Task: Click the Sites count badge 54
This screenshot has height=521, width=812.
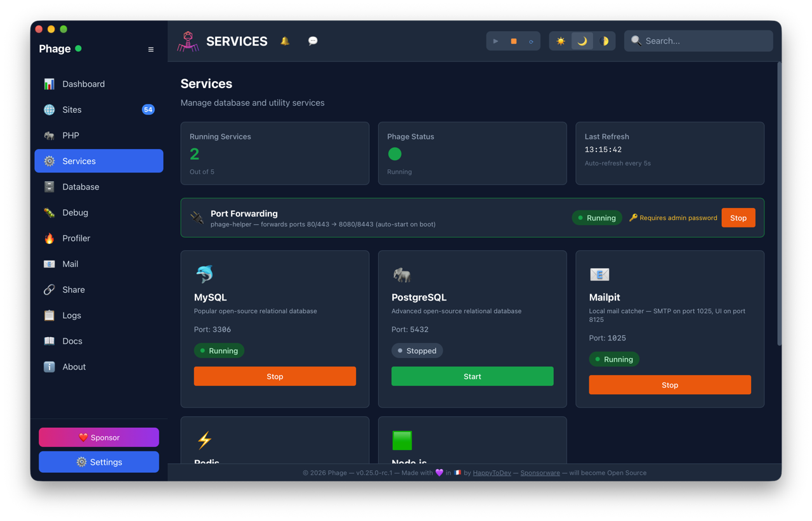Action: pos(148,110)
